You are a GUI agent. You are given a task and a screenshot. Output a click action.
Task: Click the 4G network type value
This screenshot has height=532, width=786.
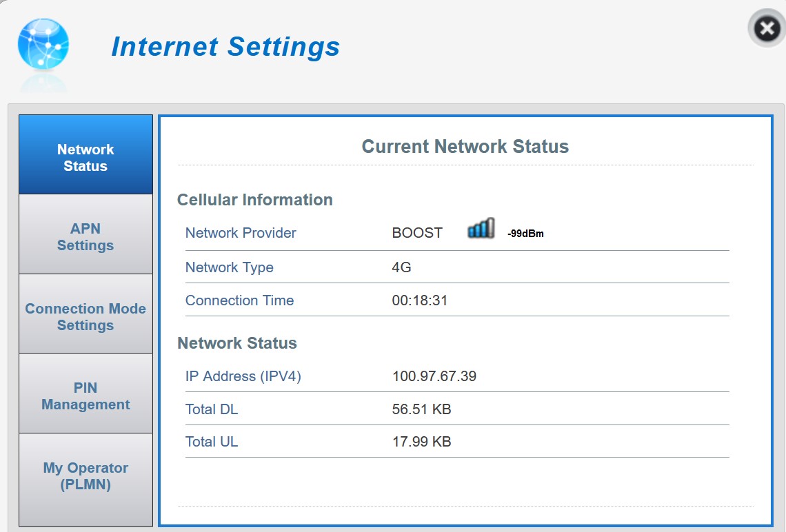coord(401,267)
